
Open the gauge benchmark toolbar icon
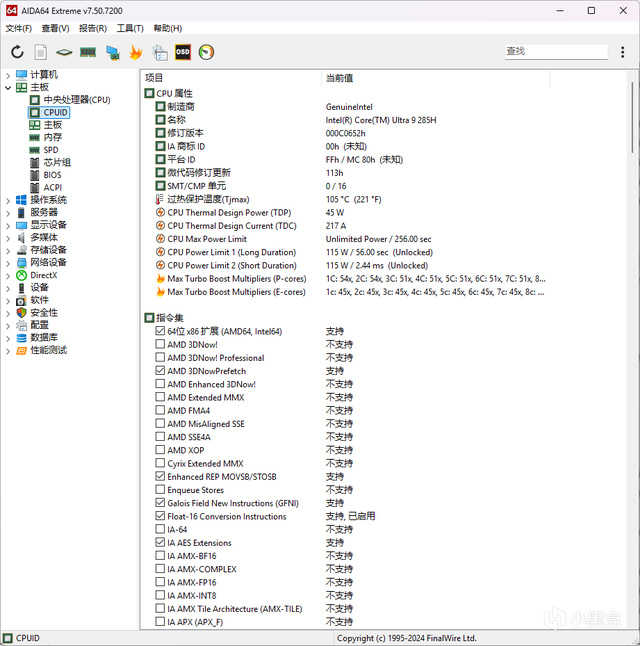click(x=206, y=52)
